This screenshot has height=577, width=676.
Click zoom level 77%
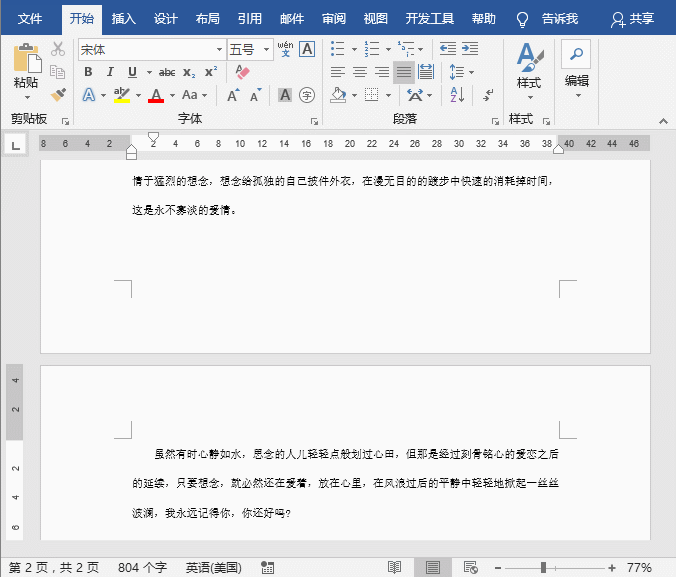(639, 568)
